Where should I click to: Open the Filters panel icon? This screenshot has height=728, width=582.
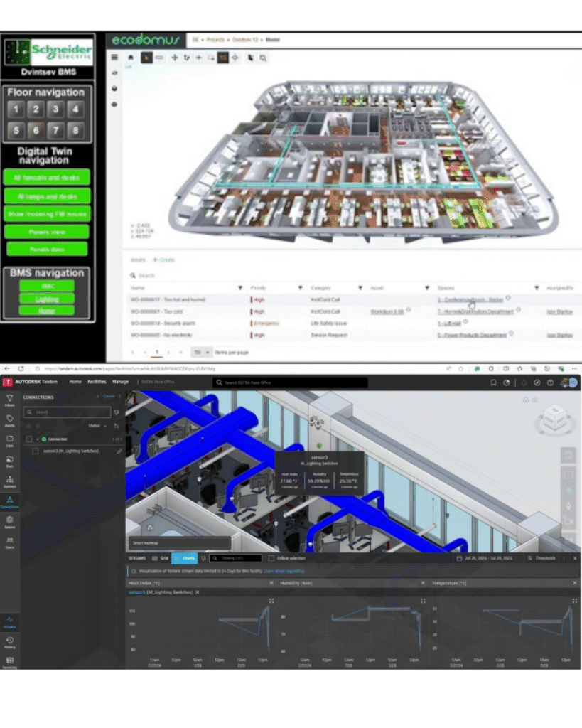pos(10,400)
